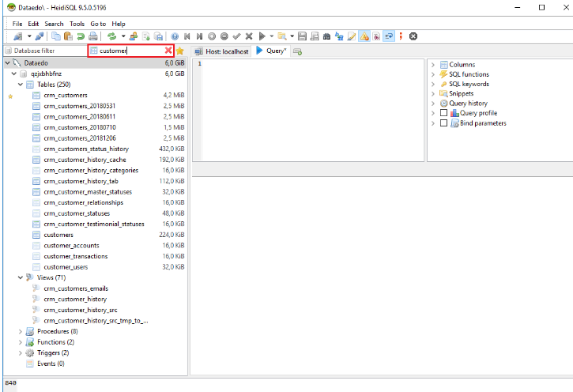Image resolution: width=573 pixels, height=392 pixels.
Task: Clear table filter with red X
Action: pos(168,51)
